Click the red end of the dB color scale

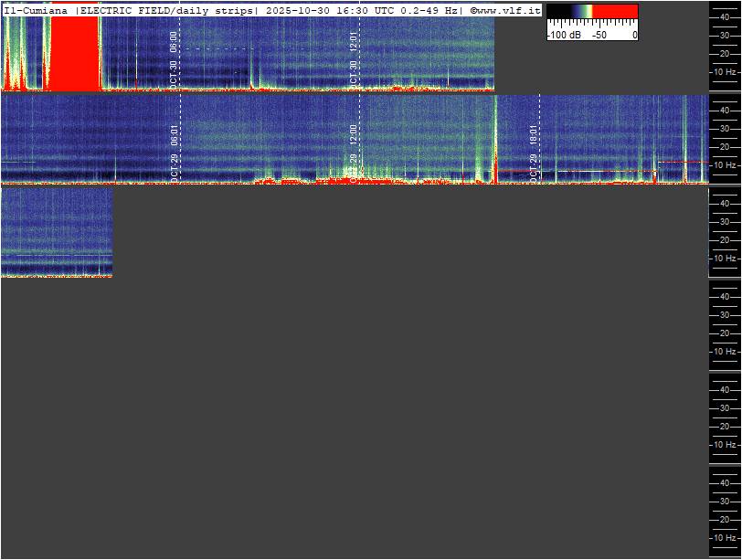click(617, 13)
